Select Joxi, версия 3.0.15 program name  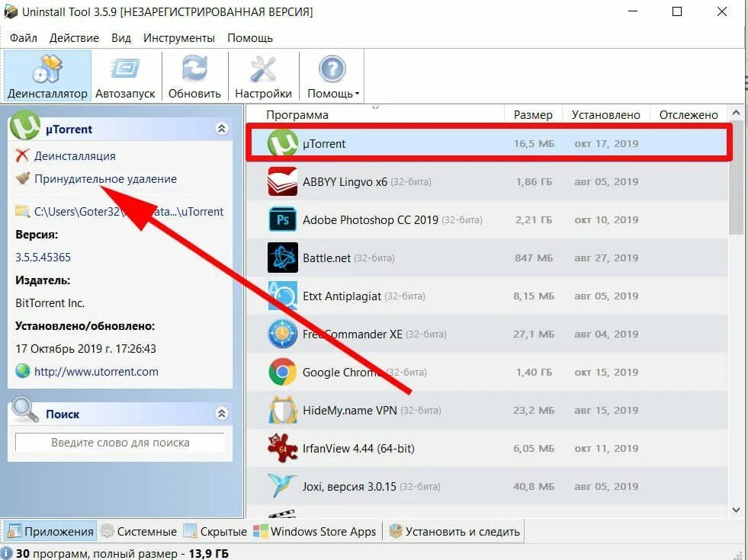pos(349,487)
